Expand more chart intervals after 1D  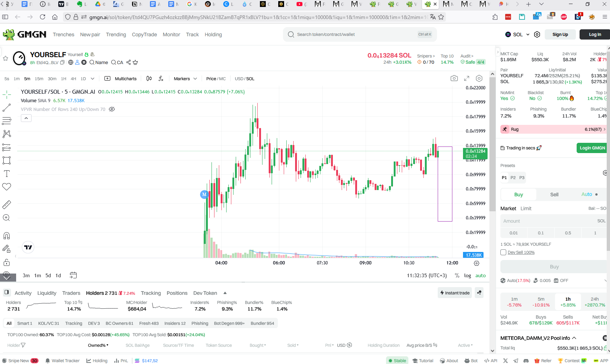pyautogui.click(x=92, y=79)
